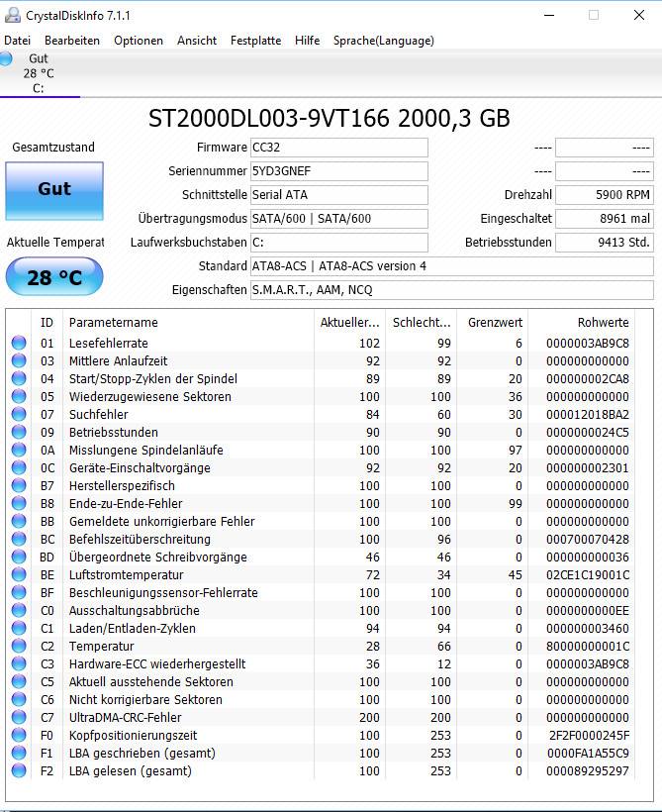Click the Eingeschaltet field 8961 mal
Image resolution: width=662 pixels, height=812 pixels.
click(x=605, y=219)
